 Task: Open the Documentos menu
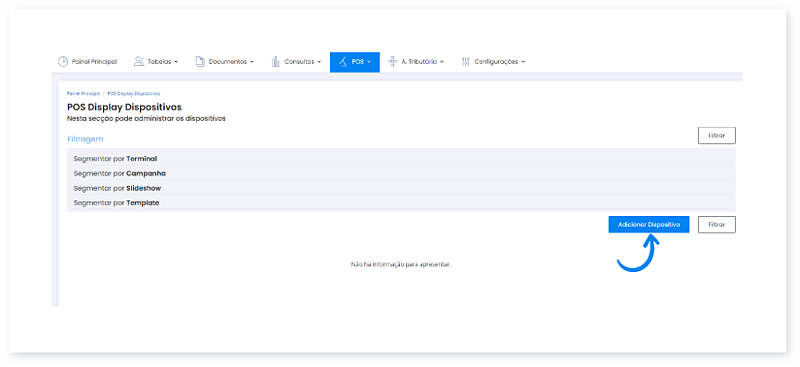pos(224,61)
